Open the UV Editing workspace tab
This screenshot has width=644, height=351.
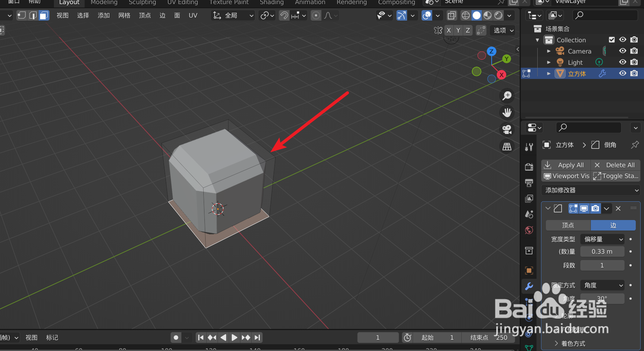(x=183, y=3)
